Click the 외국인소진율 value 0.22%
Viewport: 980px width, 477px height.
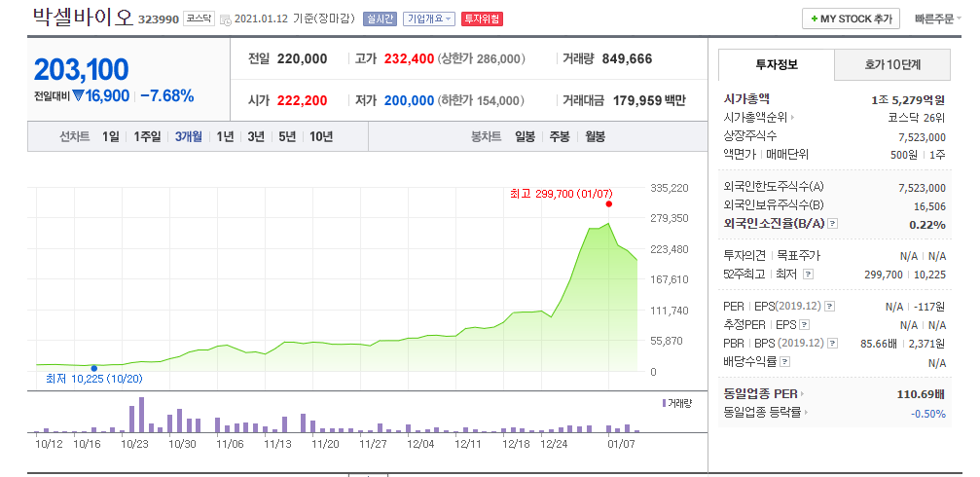[x=928, y=225]
